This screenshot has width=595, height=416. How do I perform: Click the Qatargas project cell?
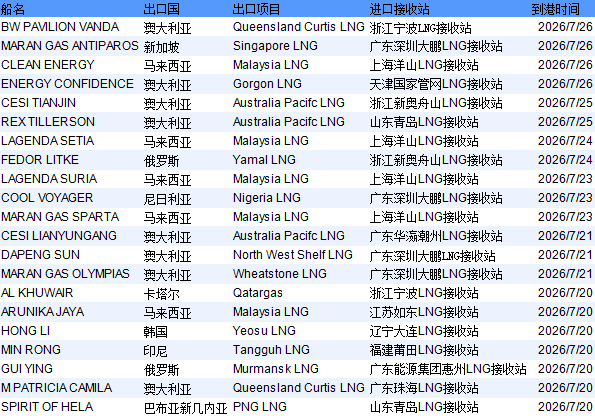click(x=258, y=293)
